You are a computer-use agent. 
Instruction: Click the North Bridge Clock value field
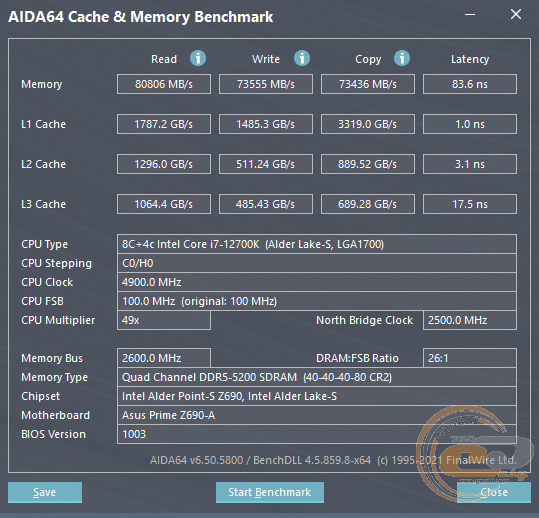point(470,320)
